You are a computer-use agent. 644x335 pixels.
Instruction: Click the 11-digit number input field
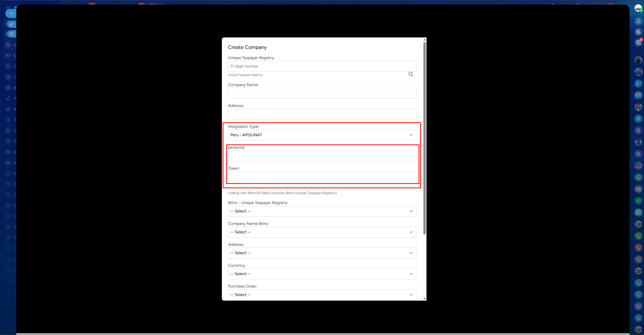click(322, 66)
